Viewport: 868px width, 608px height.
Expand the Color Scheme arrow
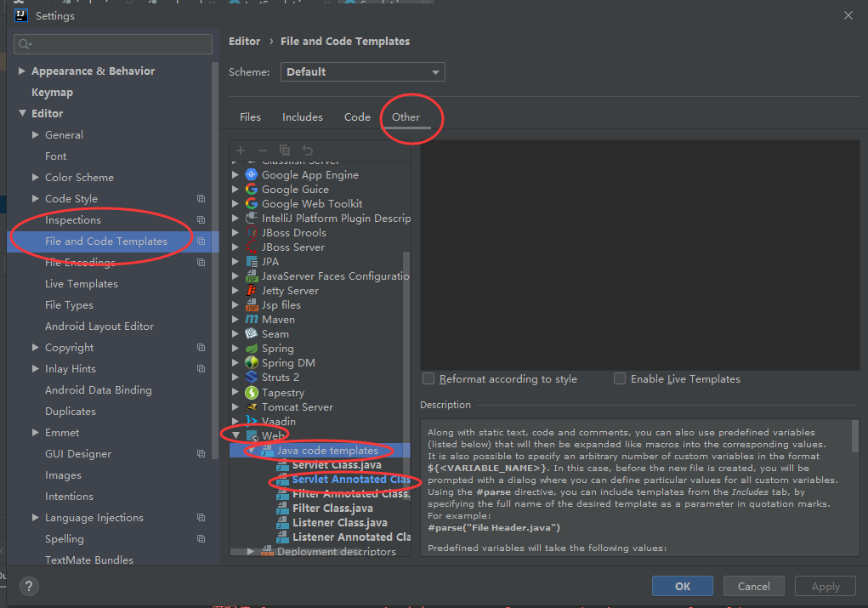coord(36,177)
